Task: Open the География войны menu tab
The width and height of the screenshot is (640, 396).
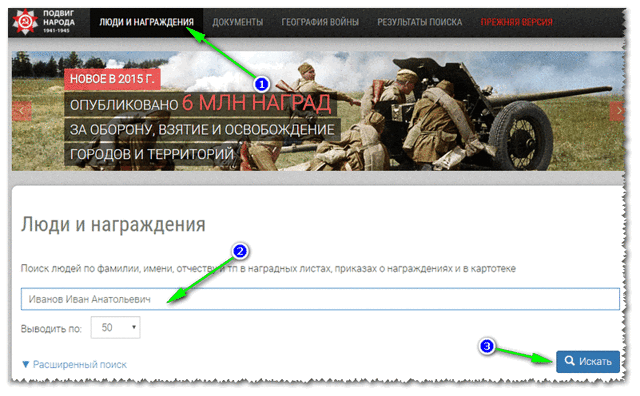Action: (x=320, y=22)
